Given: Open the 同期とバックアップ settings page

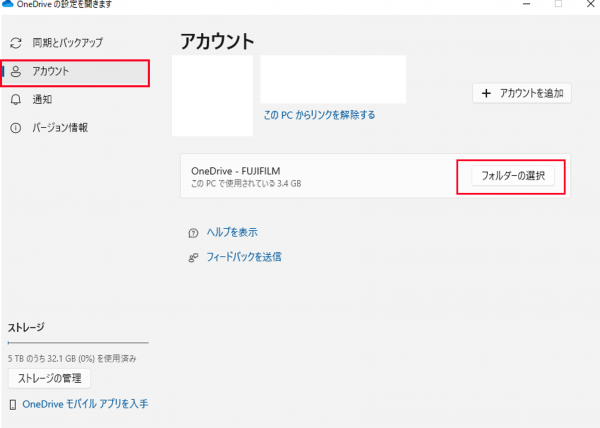Looking at the screenshot, I should coord(67,43).
